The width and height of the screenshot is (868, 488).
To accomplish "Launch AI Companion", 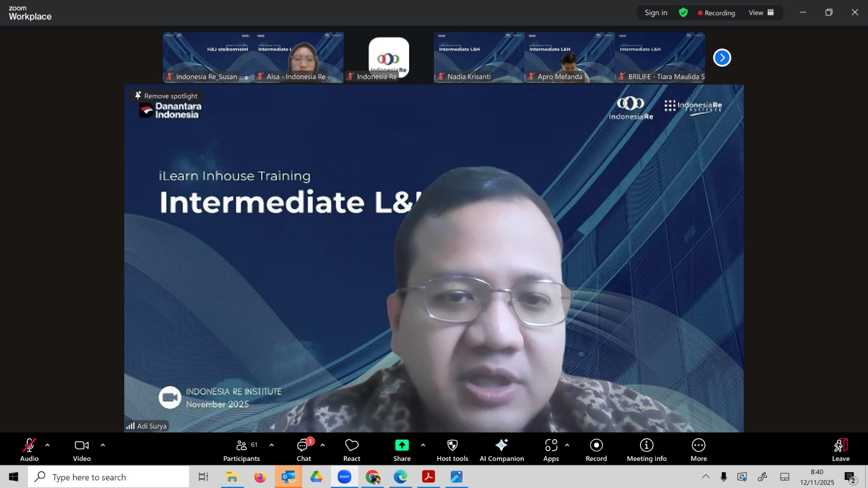I will click(x=501, y=450).
